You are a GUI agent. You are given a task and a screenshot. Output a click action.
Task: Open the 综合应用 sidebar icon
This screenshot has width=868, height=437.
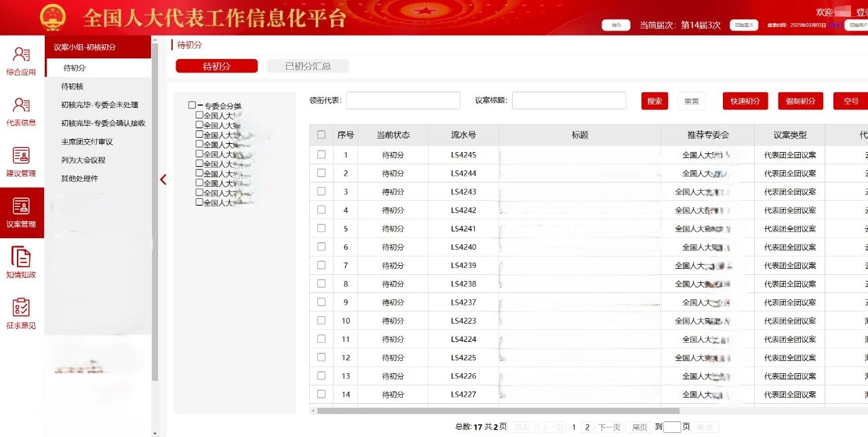click(x=21, y=60)
